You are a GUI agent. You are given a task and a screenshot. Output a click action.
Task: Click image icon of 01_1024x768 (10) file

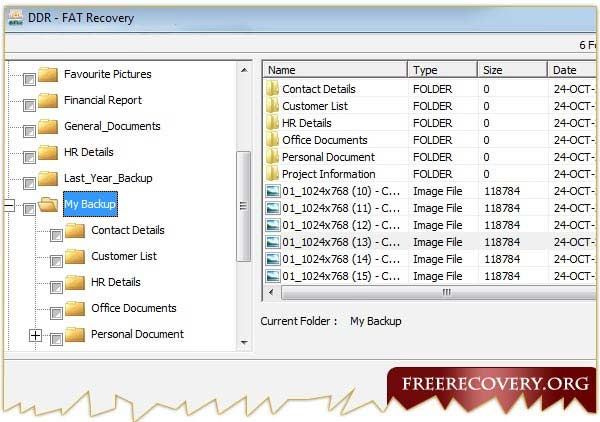point(273,191)
